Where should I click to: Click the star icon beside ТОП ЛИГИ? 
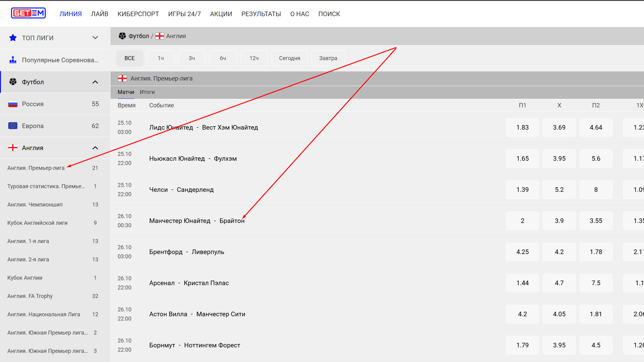tap(13, 38)
